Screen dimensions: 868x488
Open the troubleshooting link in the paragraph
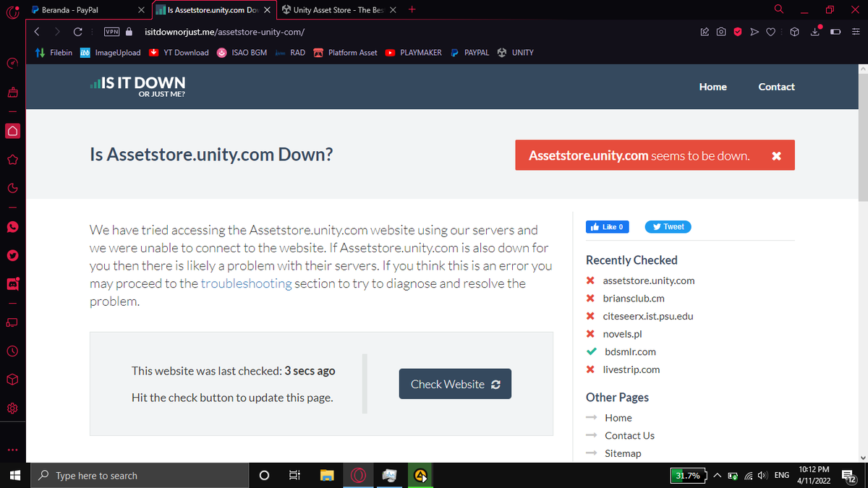pos(246,283)
